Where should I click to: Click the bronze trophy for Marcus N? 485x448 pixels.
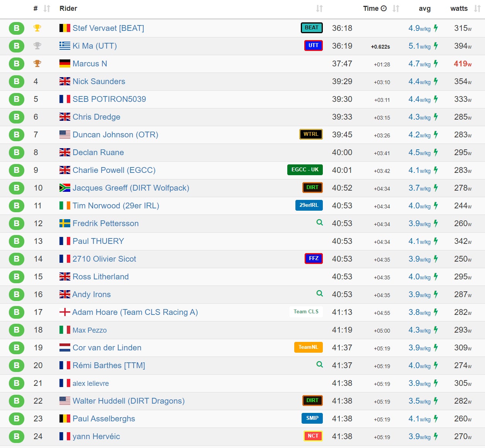(x=37, y=64)
